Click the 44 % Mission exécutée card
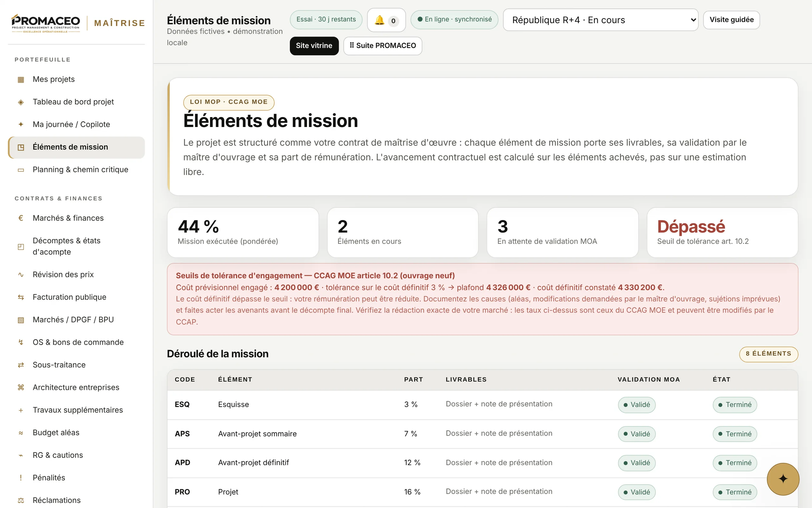 [243, 232]
